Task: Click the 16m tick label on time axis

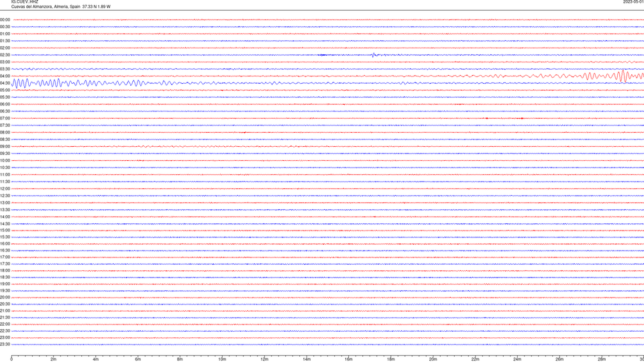Action: click(x=349, y=359)
